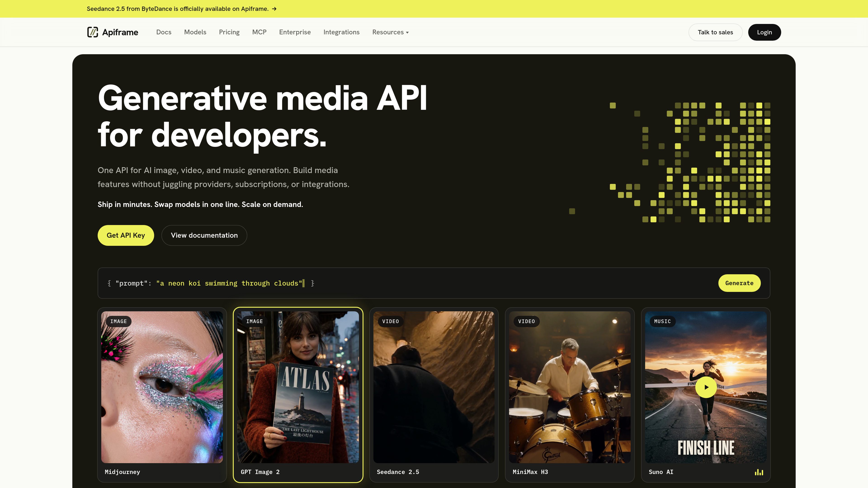
Task: Go to the Models page
Action: [x=195, y=32]
